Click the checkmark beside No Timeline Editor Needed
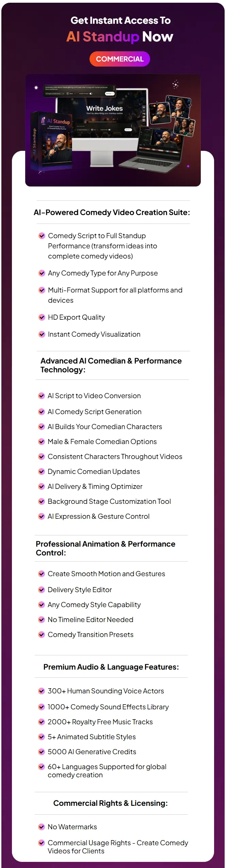This screenshot has height=868, width=226. click(42, 620)
